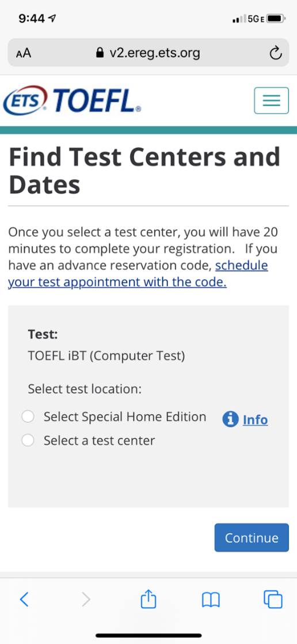Image resolution: width=297 pixels, height=644 pixels.
Task: Go back with Safari's back arrow
Action: pyautogui.click(x=24, y=599)
